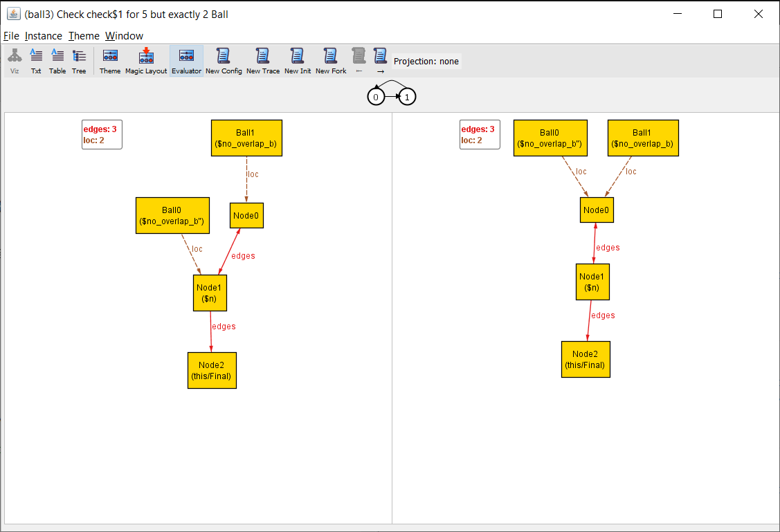Image resolution: width=780 pixels, height=532 pixels.
Task: Select Node2 (this/Final) in right graph
Action: [x=586, y=360]
